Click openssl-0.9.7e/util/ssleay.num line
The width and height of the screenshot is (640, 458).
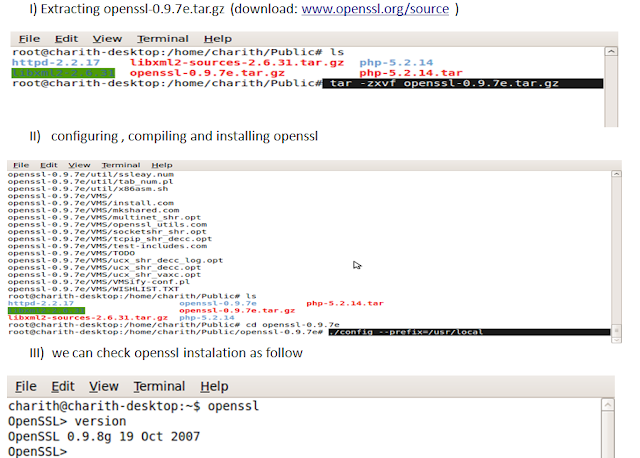point(91,174)
